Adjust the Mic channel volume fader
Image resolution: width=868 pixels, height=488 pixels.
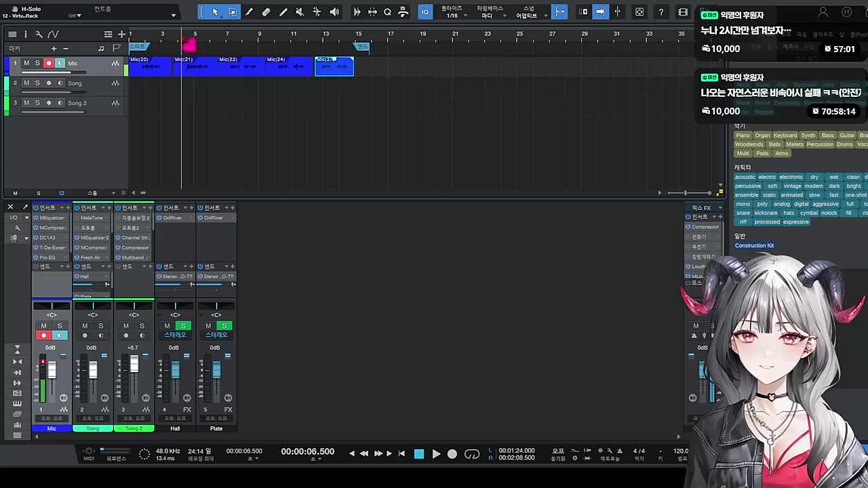point(52,369)
